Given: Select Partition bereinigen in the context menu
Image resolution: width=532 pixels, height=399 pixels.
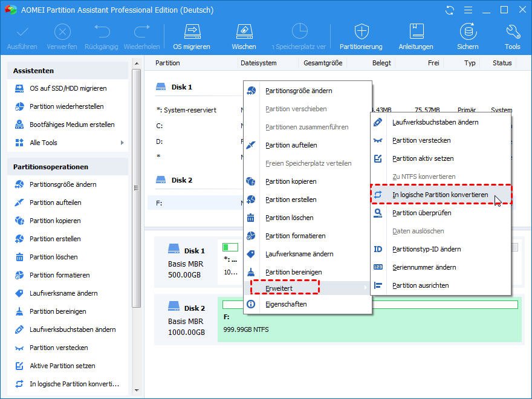Looking at the screenshot, I should (308, 272).
